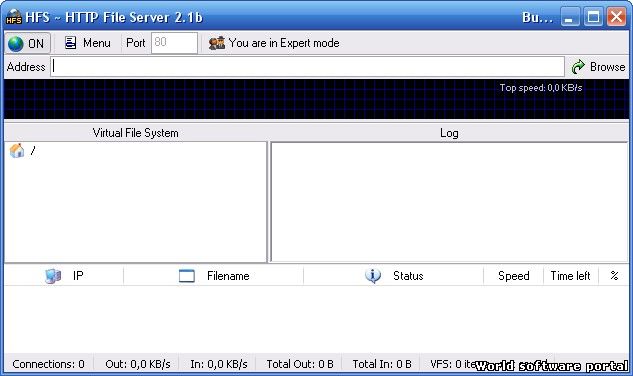Minimize the HFS window
This screenshot has height=376, width=633.
[570, 17]
